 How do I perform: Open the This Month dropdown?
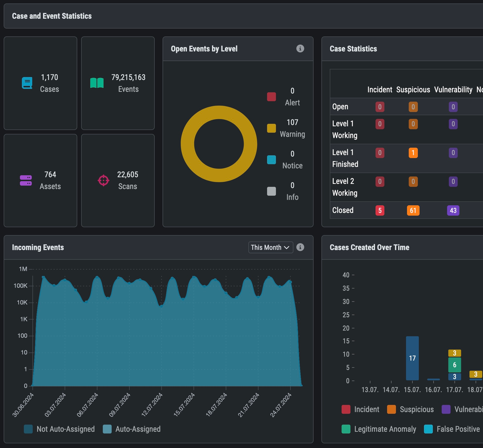click(x=270, y=247)
